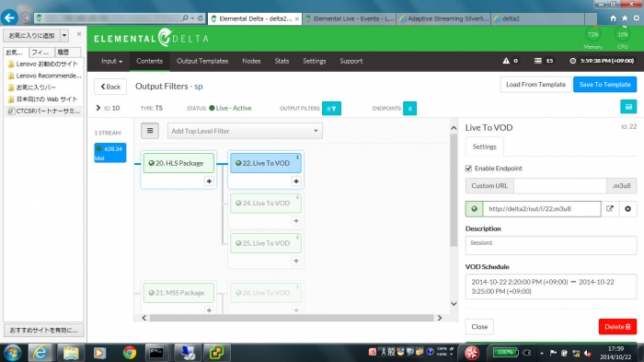644x362 pixels.
Task: Open the Output Templates menu item
Action: [x=202, y=61]
